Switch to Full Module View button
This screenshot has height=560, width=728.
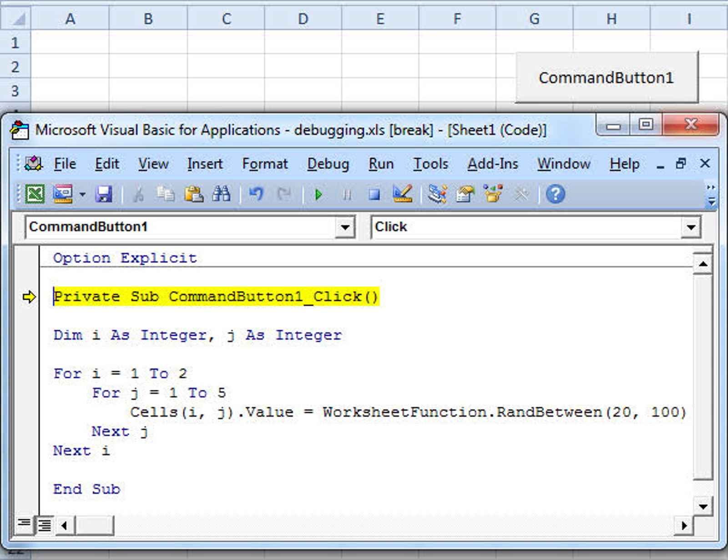[45, 525]
